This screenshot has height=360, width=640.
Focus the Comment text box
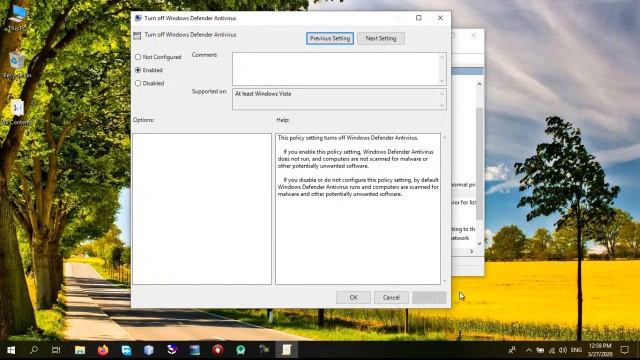336,69
